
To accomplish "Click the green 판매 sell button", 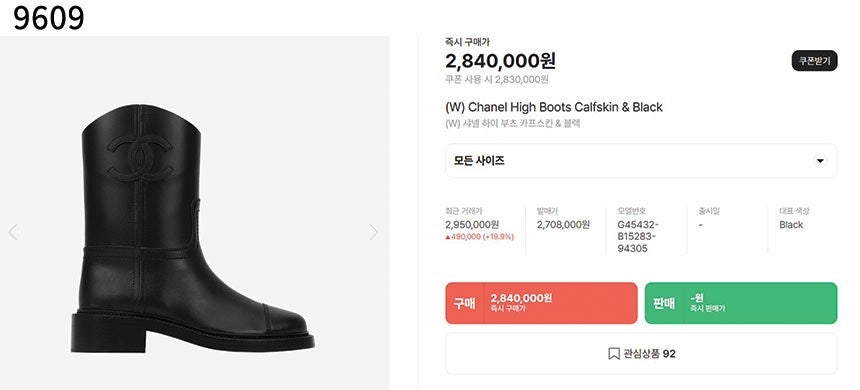I will (x=741, y=303).
